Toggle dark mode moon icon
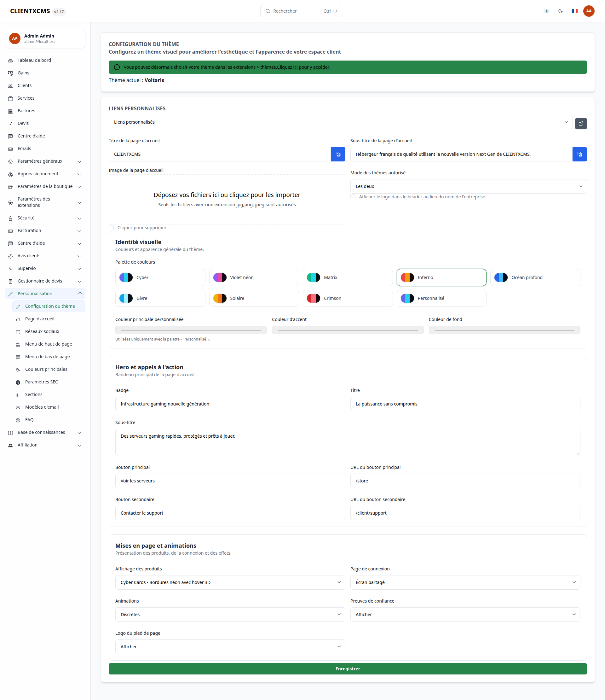The width and height of the screenshot is (605, 700). tap(561, 11)
